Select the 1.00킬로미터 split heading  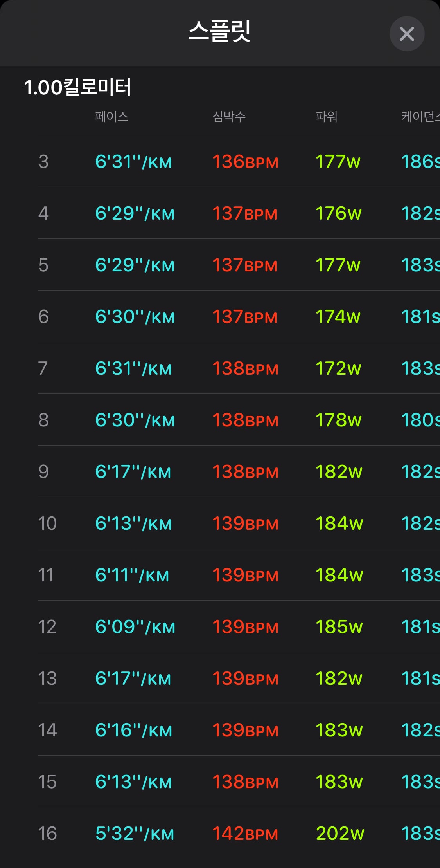tap(77, 87)
